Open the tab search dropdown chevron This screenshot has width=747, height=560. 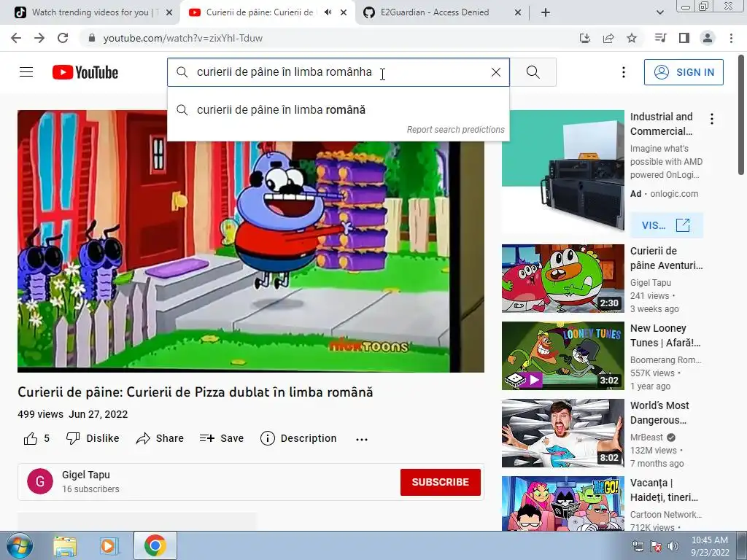tap(659, 13)
